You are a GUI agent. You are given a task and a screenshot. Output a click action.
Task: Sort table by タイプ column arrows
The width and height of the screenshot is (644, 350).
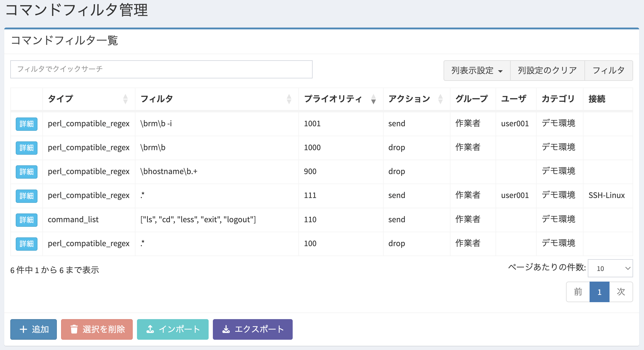coord(125,99)
